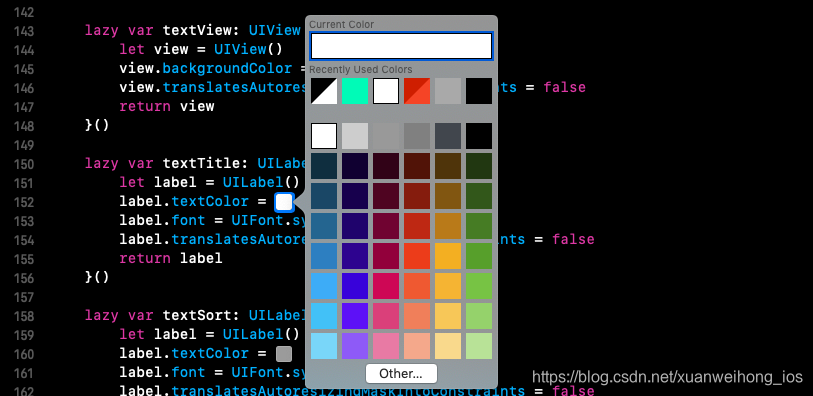Click 'return label' on line 155
This screenshot has width=813, height=396.
click(x=171, y=258)
